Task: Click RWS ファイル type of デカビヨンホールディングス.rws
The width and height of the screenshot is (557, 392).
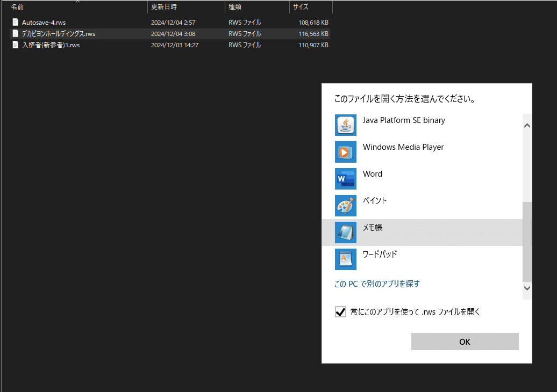Action: point(245,34)
